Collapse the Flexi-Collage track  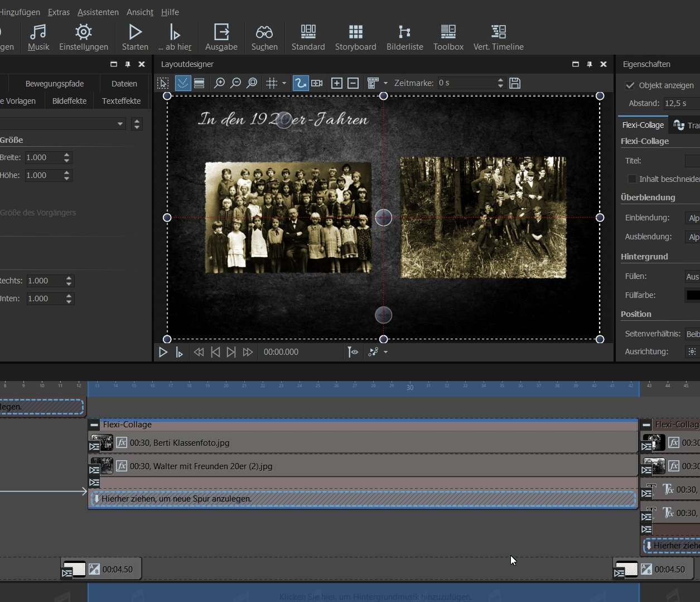94,425
